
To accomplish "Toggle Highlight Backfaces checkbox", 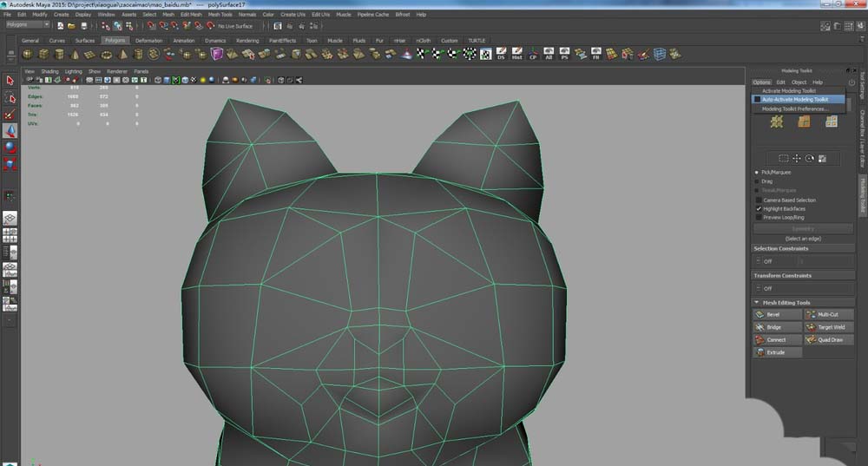I will tap(758, 208).
